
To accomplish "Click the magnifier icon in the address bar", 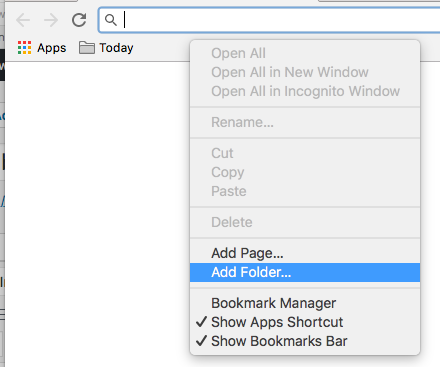I will click(x=111, y=20).
